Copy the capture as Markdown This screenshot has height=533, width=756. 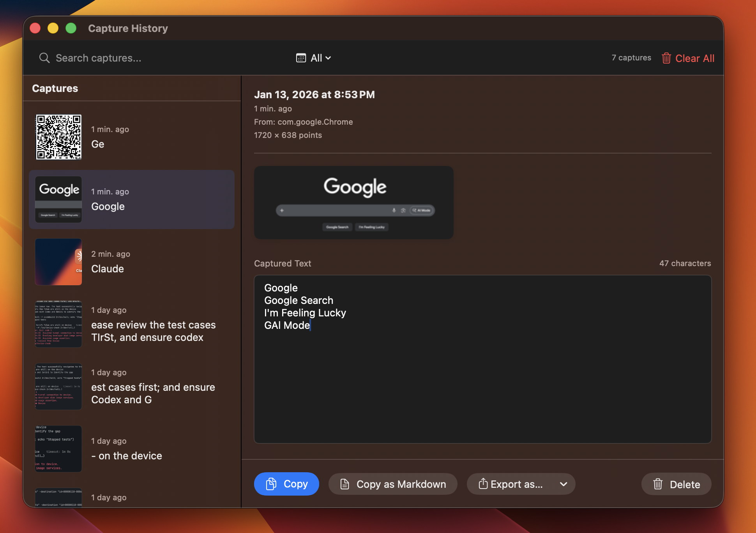393,484
